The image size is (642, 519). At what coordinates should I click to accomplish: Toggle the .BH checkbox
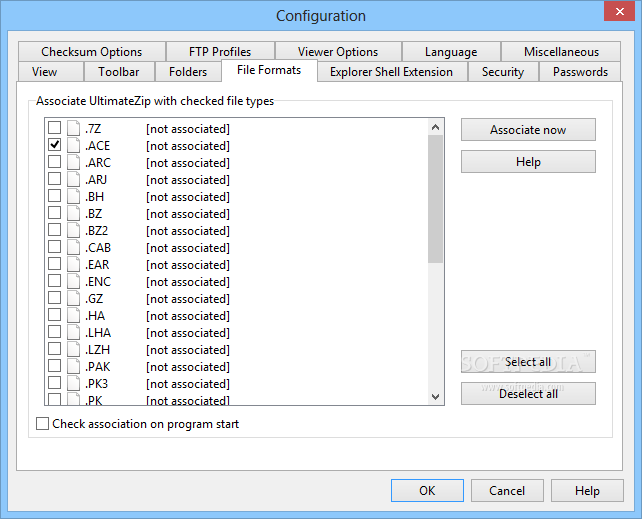[54, 196]
